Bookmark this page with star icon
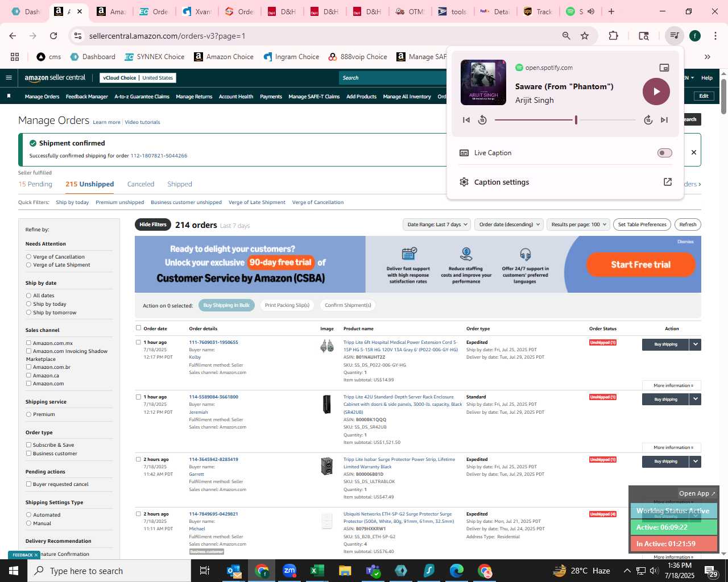 585,36
